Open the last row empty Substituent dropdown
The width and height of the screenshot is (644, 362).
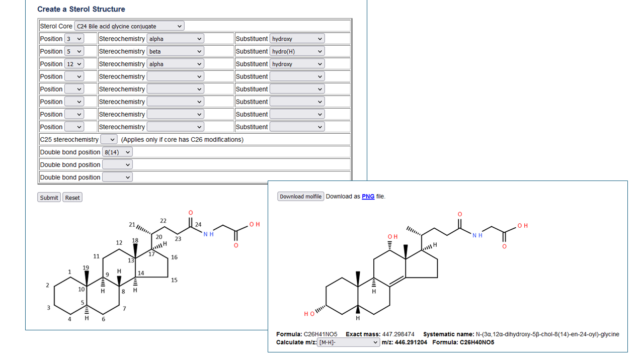(297, 127)
